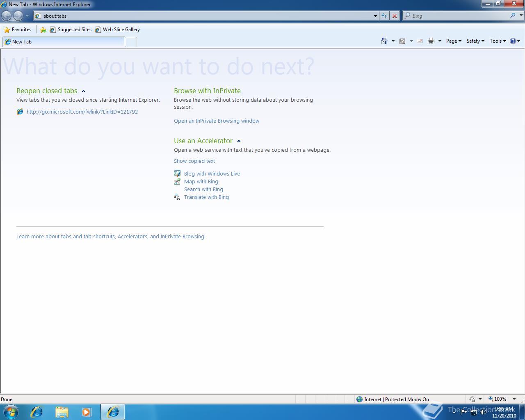Open the search provider dropdown arrow
The height and width of the screenshot is (420, 525).
tap(521, 16)
